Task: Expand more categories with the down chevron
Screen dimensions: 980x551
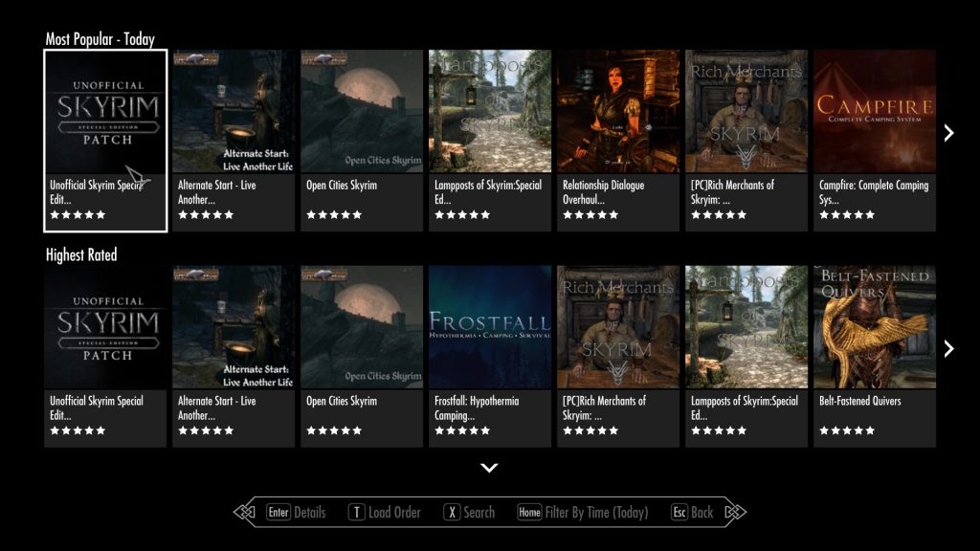Action: pyautogui.click(x=489, y=467)
